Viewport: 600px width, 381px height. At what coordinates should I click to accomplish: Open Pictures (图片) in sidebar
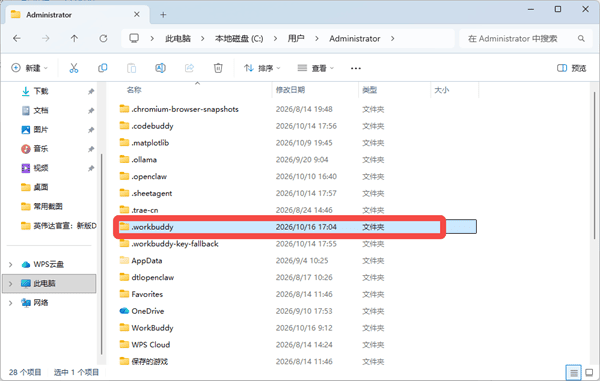(41, 130)
